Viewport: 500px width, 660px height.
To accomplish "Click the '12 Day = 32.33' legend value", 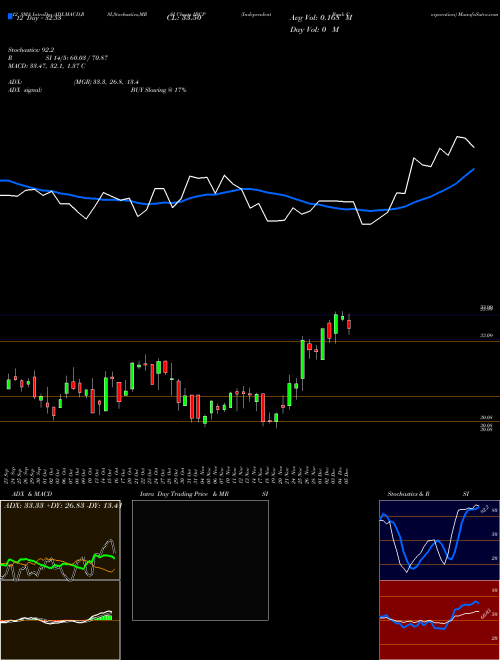I will [x=38, y=18].
